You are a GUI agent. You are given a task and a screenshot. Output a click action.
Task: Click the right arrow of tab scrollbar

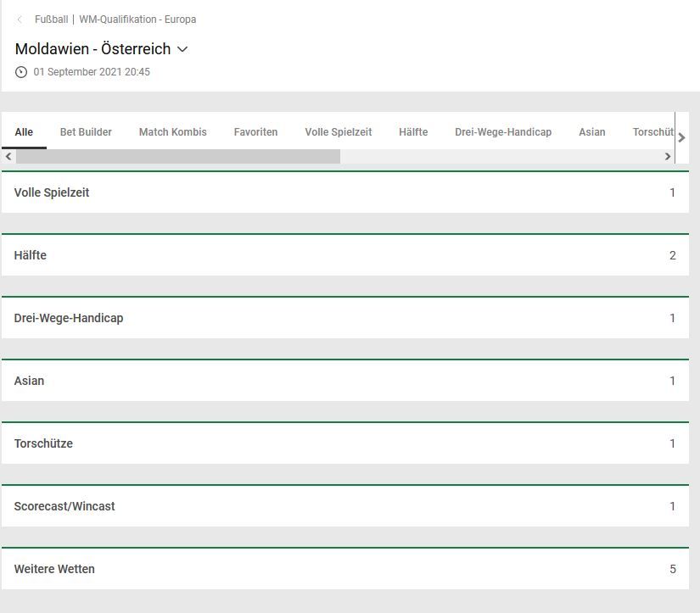[x=668, y=157]
